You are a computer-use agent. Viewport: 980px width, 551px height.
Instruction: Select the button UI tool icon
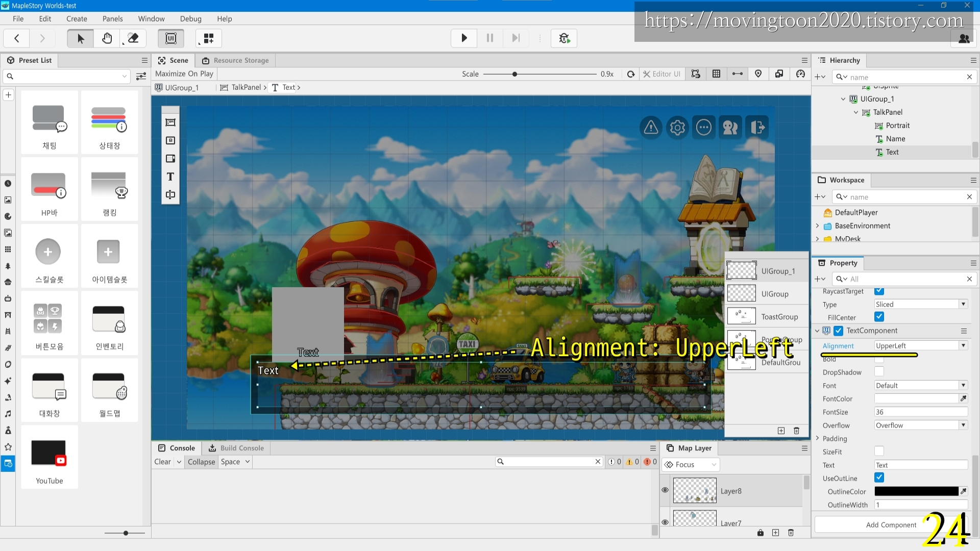coord(170,140)
